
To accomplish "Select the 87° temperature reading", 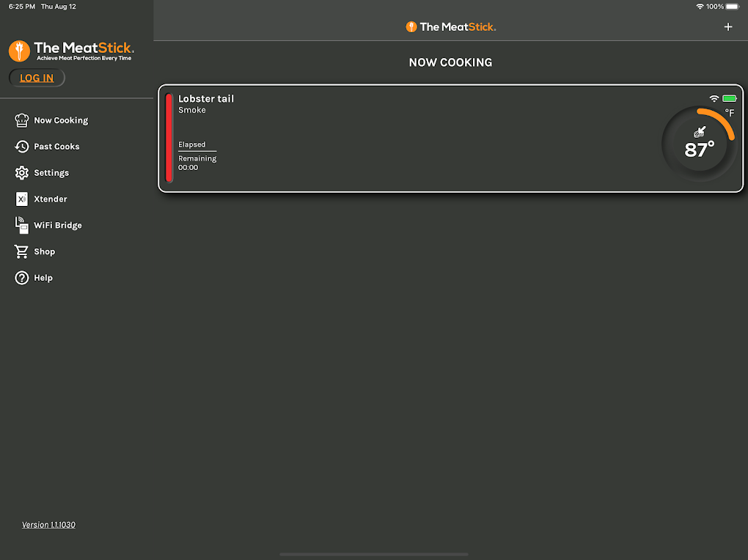I will tap(700, 150).
